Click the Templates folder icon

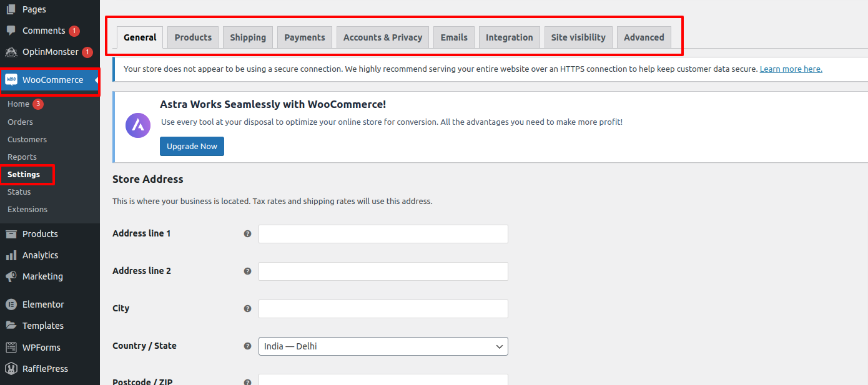tap(11, 326)
